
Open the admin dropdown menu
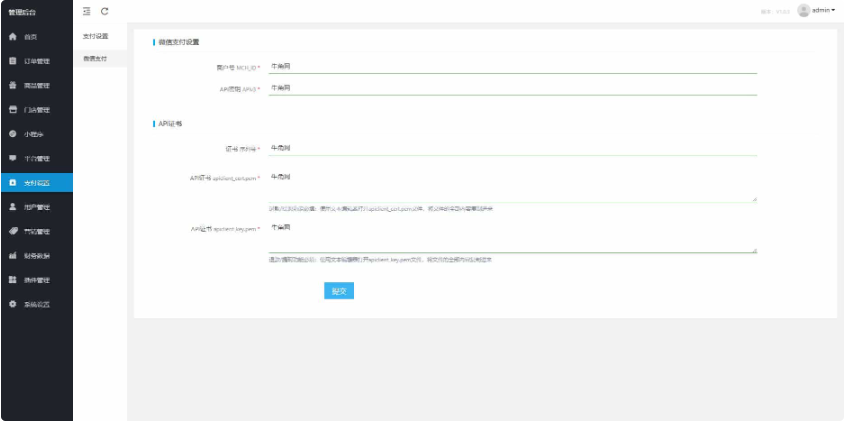tap(823, 10)
